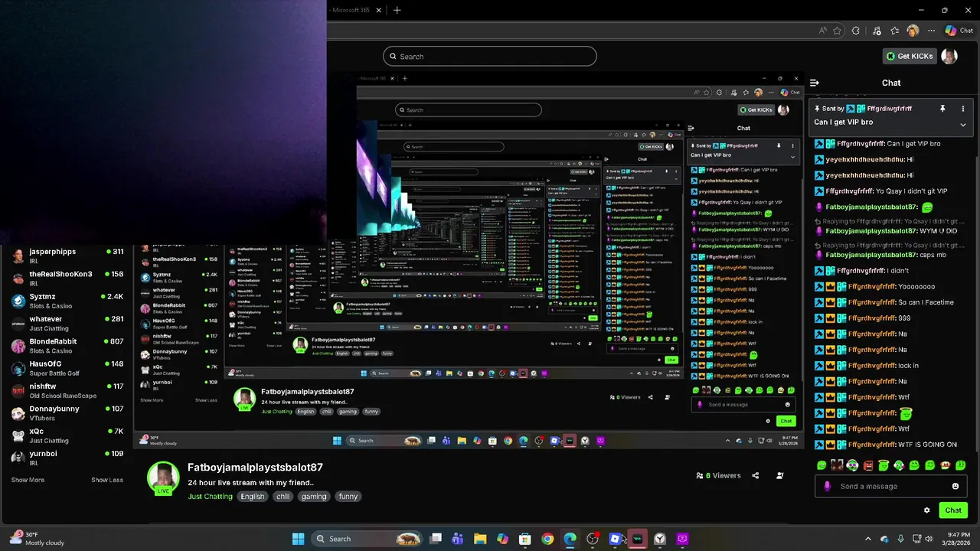Select the last green emote in row
The image size is (980, 551).
pyautogui.click(x=961, y=465)
